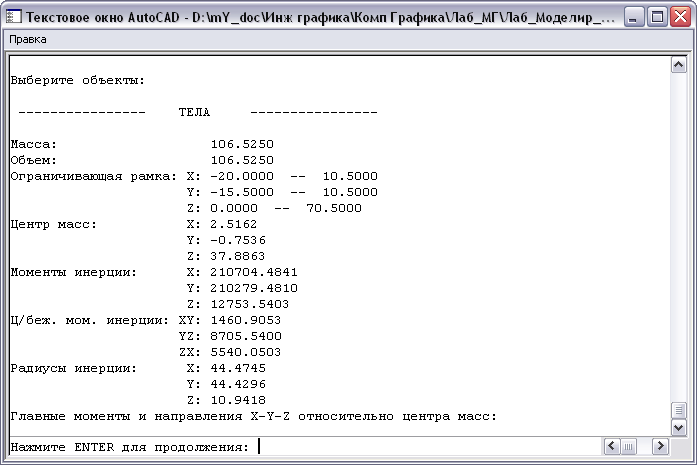Screen dimensions: 697x465
Task: Click the vertical scrollbar thumb
Action: (678, 410)
